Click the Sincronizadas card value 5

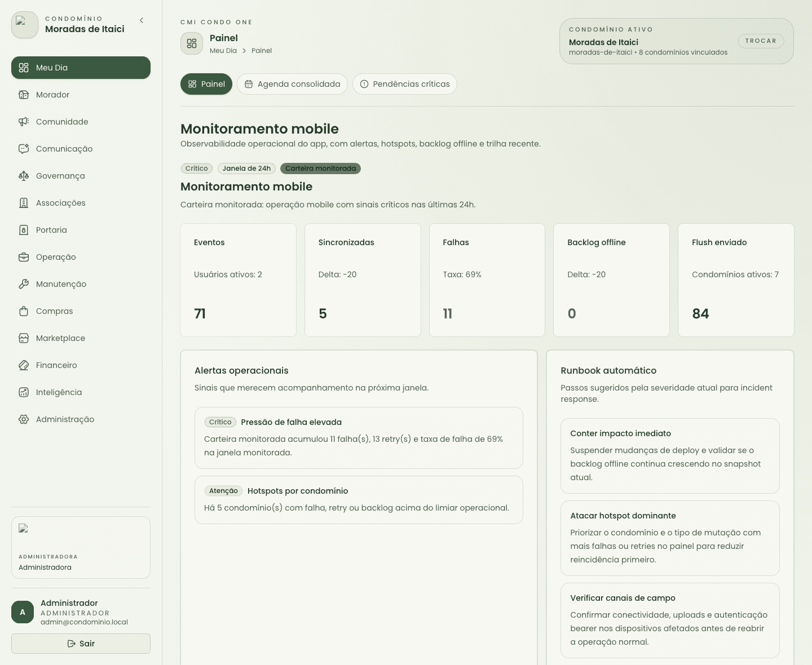click(323, 314)
